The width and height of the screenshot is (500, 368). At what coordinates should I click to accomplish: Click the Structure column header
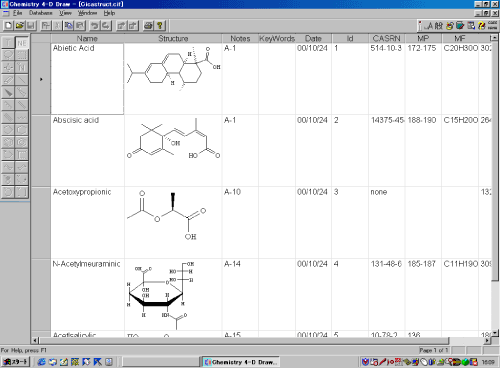coord(173,38)
